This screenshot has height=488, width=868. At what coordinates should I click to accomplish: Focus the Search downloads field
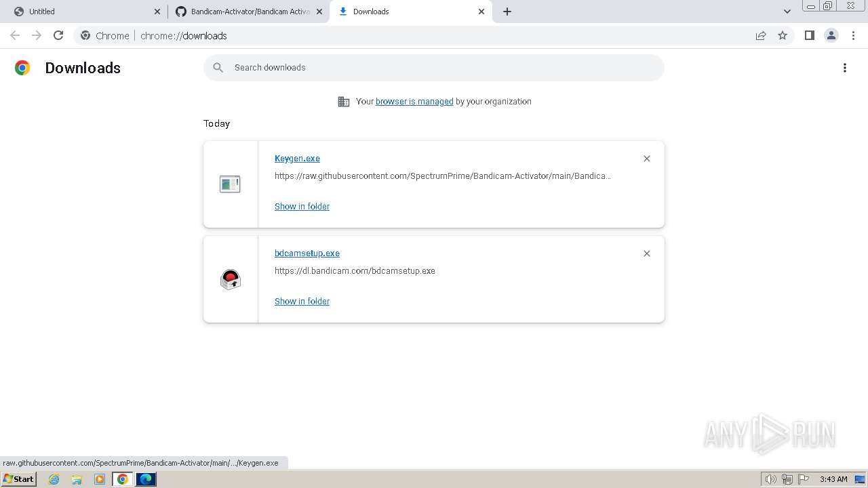[x=434, y=68]
